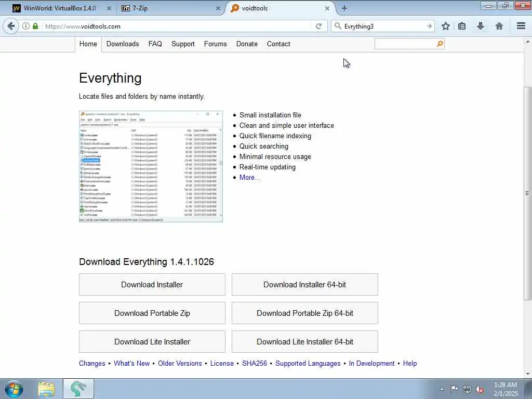The image size is (532, 399).
Task: Open site information icon in address bar
Action: click(x=26, y=26)
